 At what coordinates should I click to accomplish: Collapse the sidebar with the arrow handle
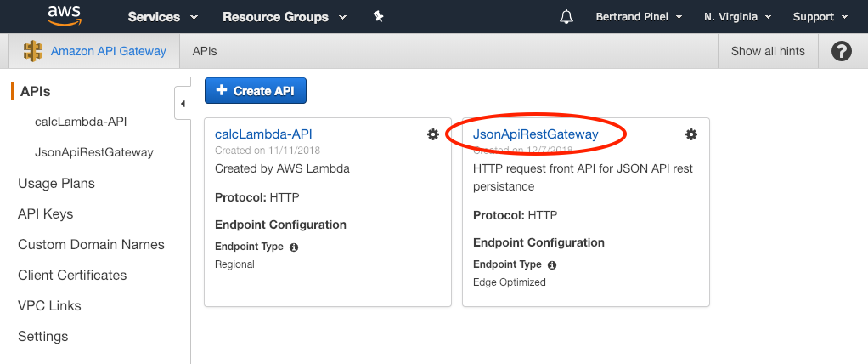pos(183,104)
